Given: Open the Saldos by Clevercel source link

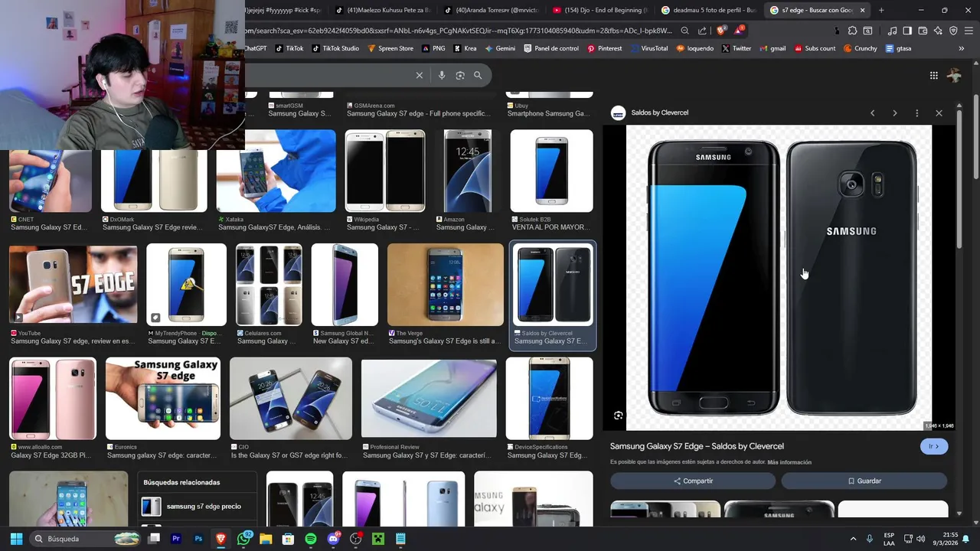Looking at the screenshot, I should click(x=650, y=113).
